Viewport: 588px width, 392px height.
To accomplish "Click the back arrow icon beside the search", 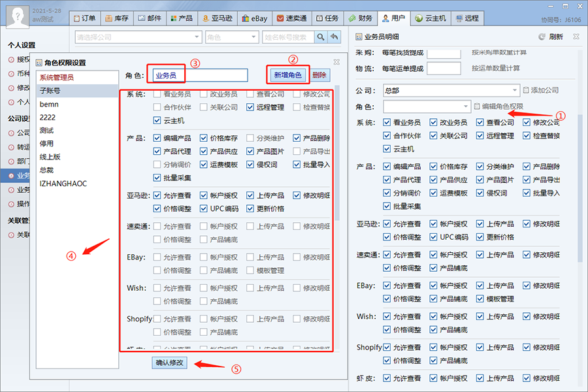I will point(334,37).
